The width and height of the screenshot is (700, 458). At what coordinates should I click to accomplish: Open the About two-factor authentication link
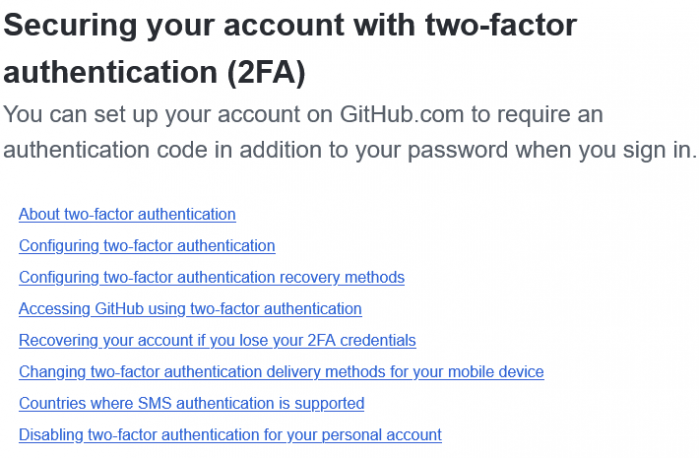pyautogui.click(x=127, y=214)
